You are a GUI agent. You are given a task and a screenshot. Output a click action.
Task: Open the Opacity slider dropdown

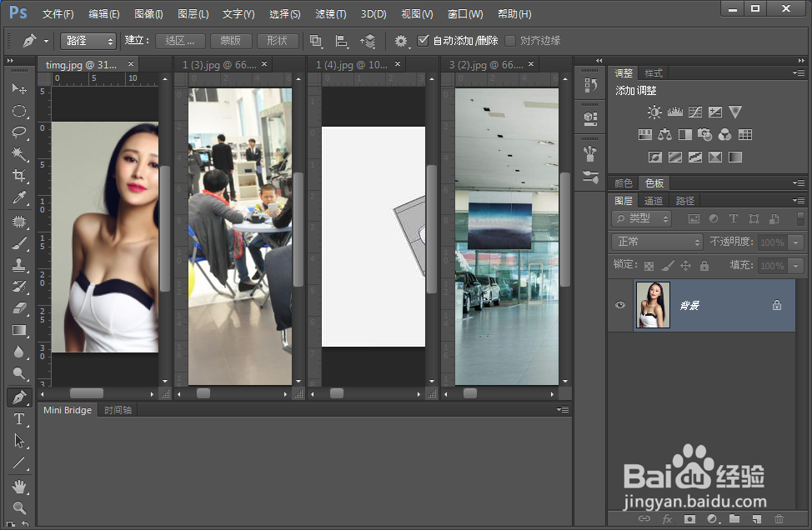796,242
